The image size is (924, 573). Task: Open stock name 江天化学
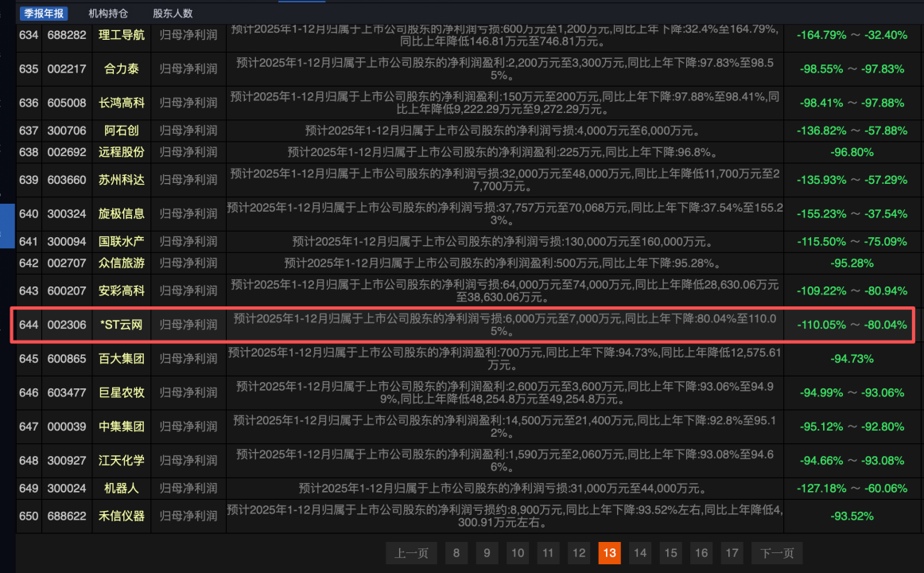tap(122, 461)
